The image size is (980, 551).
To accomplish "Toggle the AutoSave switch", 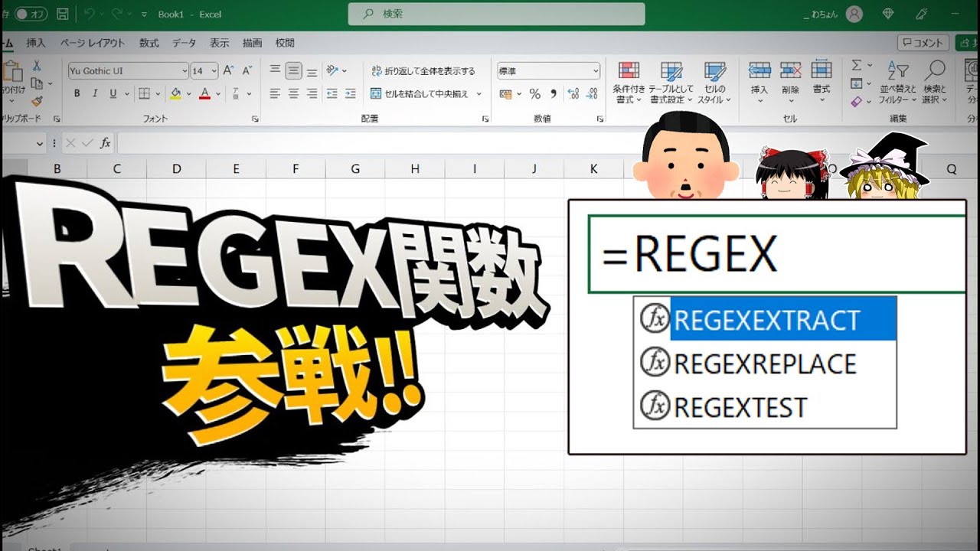I will tap(31, 14).
